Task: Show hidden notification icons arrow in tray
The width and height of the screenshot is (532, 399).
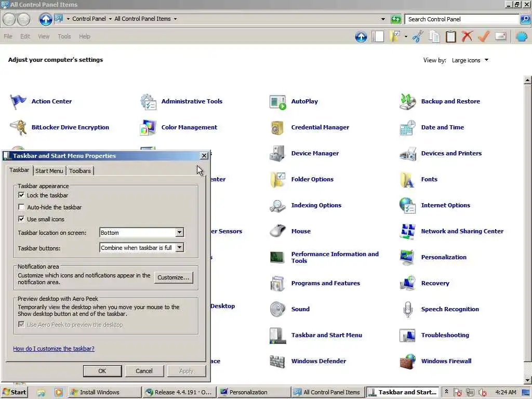Action: click(446, 392)
